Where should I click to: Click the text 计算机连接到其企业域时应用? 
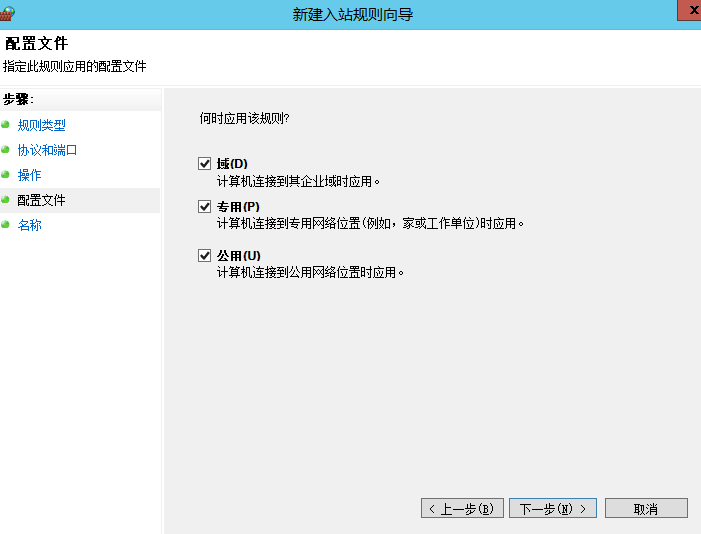[298, 182]
